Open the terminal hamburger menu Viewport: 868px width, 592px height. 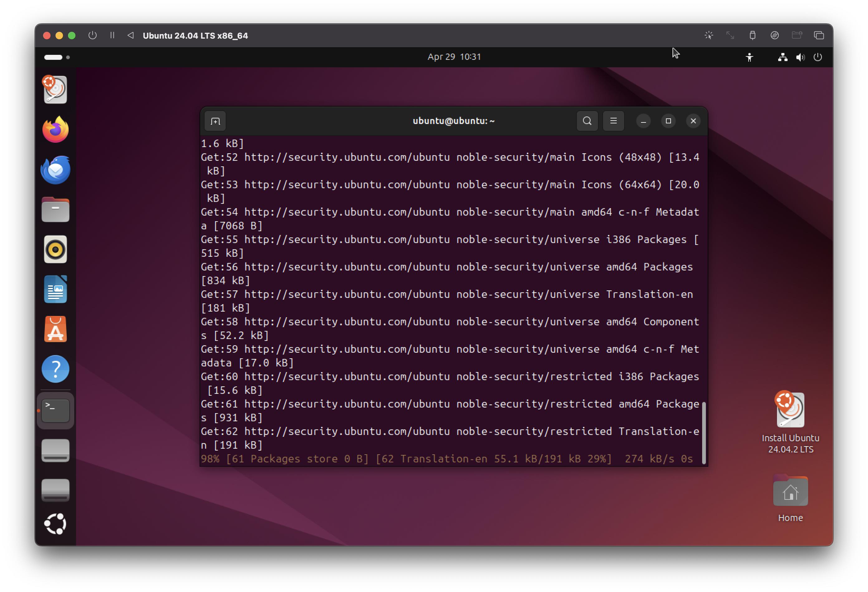613,121
